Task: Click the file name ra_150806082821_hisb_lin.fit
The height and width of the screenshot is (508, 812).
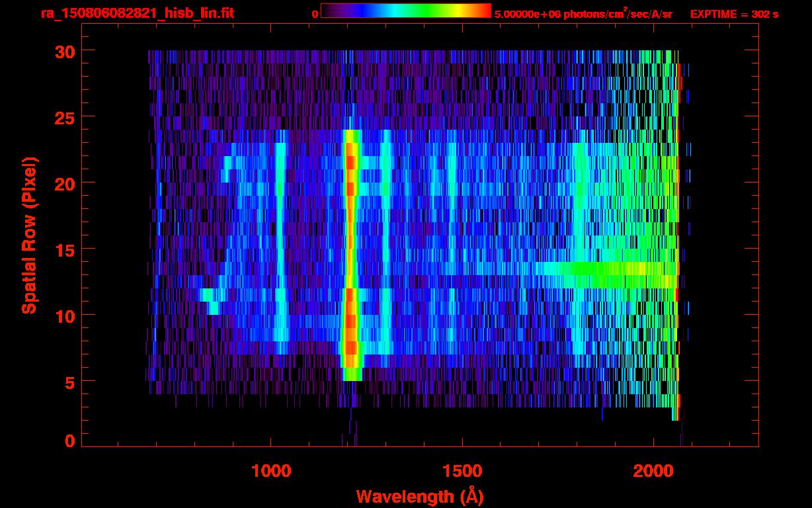Action: click(x=137, y=13)
